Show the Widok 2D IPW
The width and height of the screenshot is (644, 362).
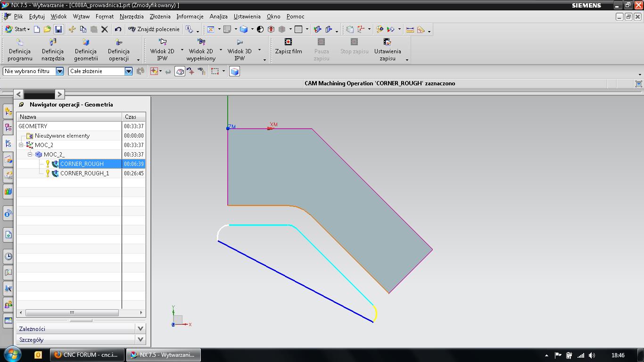pyautogui.click(x=162, y=49)
